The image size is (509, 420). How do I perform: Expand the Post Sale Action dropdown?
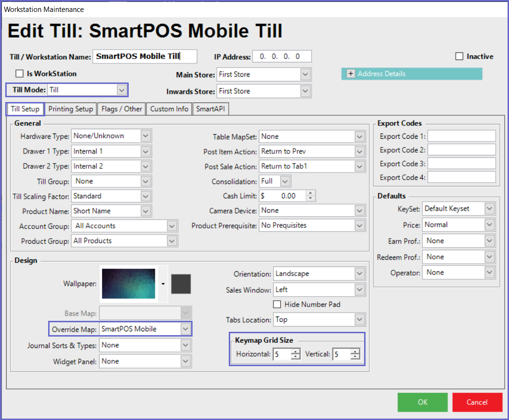[x=359, y=166]
